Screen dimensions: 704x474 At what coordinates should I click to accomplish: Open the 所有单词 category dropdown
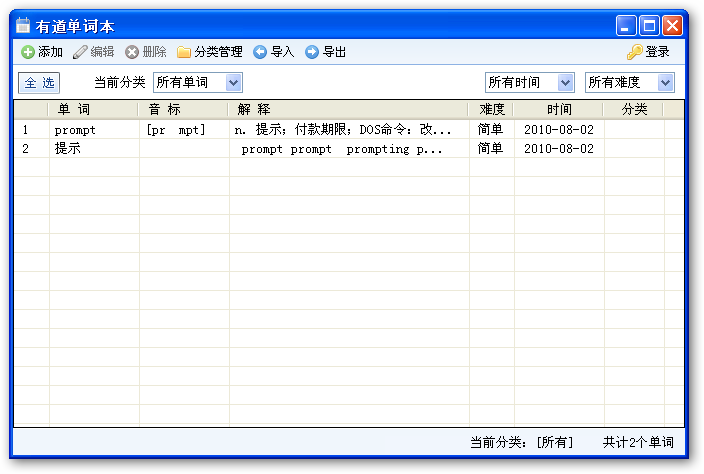click(198, 83)
